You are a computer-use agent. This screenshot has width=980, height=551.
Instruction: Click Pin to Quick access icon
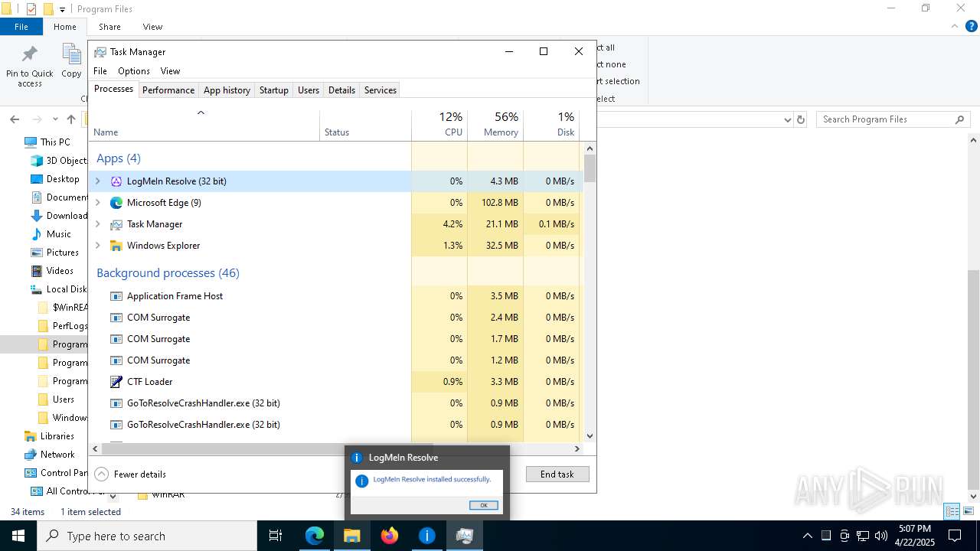(x=30, y=54)
